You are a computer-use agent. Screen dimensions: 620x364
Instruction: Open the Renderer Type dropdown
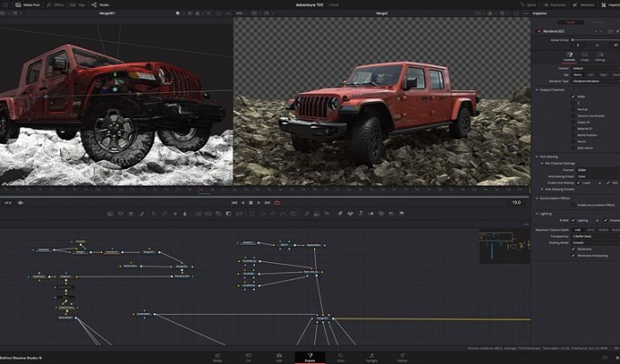[x=595, y=81]
